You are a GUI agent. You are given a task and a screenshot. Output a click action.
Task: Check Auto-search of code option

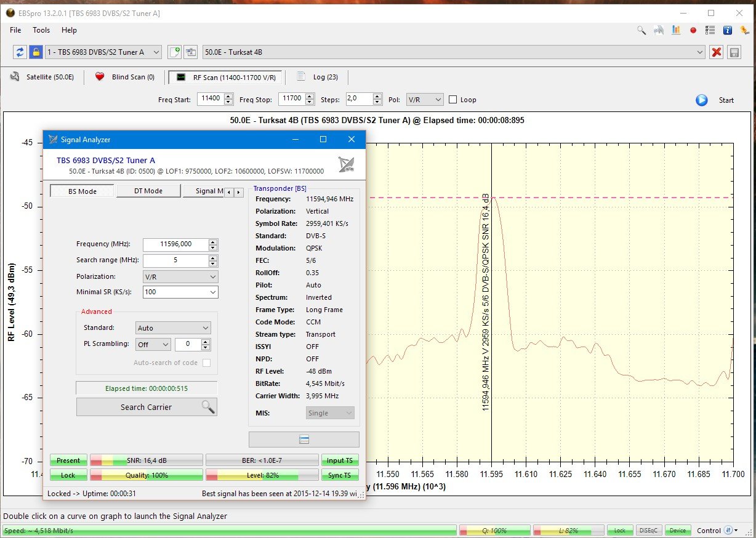click(206, 363)
